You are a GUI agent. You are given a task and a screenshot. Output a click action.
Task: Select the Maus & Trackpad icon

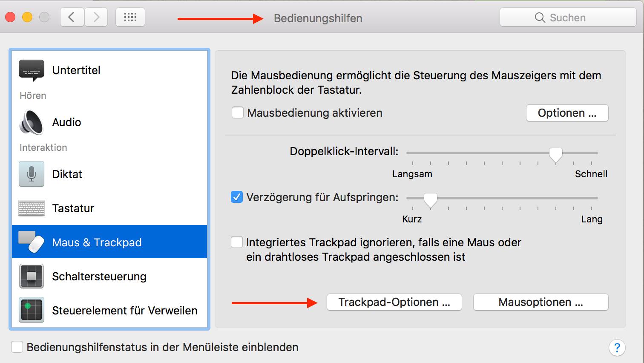pyautogui.click(x=32, y=242)
